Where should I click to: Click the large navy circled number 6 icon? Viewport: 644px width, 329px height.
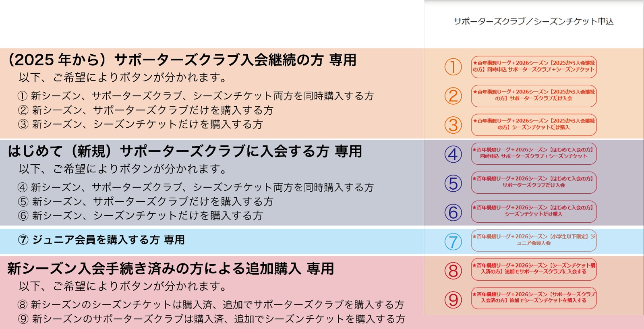tap(453, 212)
